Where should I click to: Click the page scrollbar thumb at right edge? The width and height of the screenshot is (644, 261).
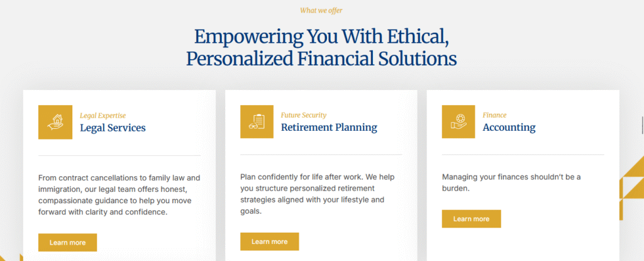pos(641,125)
